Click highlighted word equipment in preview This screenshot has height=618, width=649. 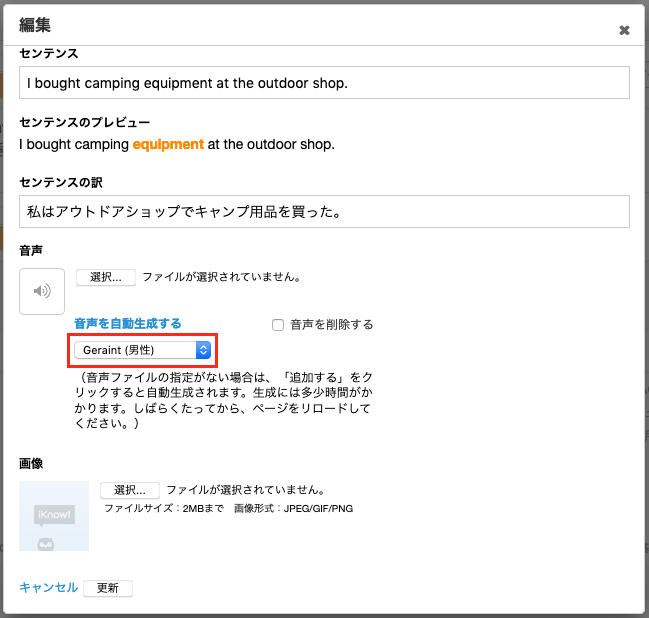tap(168, 144)
